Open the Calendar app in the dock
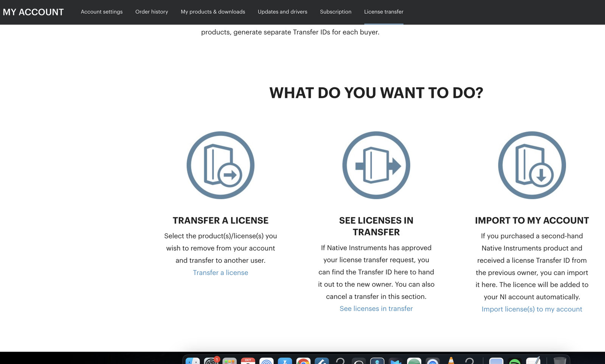Screen dimensions: 605x364 click(x=248, y=361)
